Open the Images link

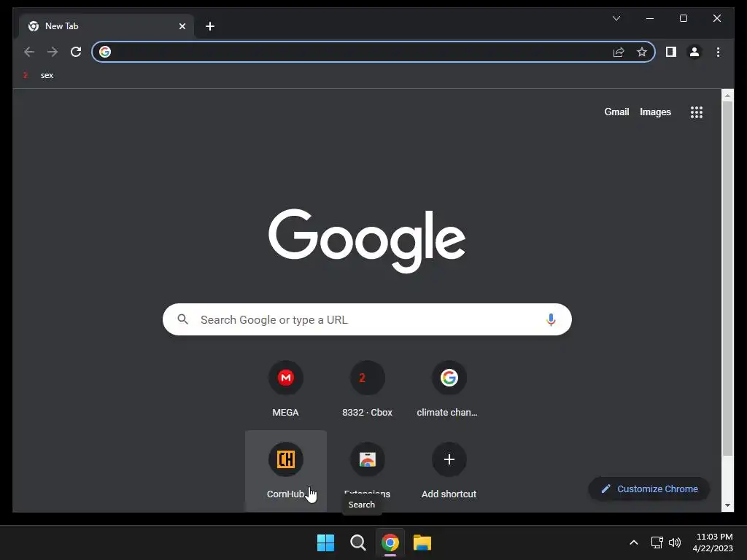pyautogui.click(x=655, y=112)
